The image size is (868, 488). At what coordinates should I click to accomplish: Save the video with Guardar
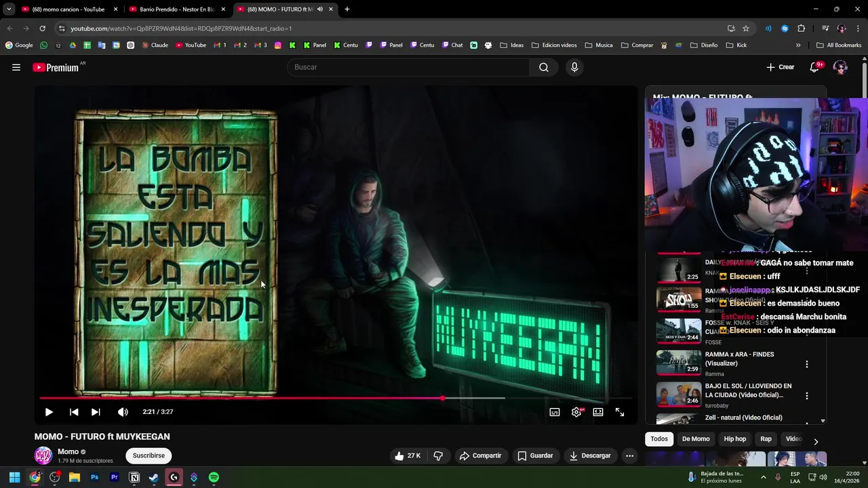(535, 455)
